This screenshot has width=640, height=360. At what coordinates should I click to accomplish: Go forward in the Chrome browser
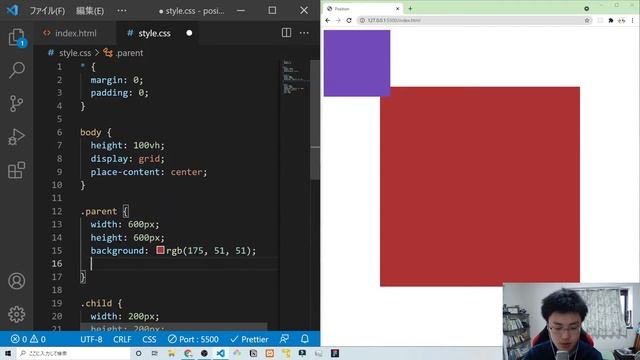click(338, 20)
